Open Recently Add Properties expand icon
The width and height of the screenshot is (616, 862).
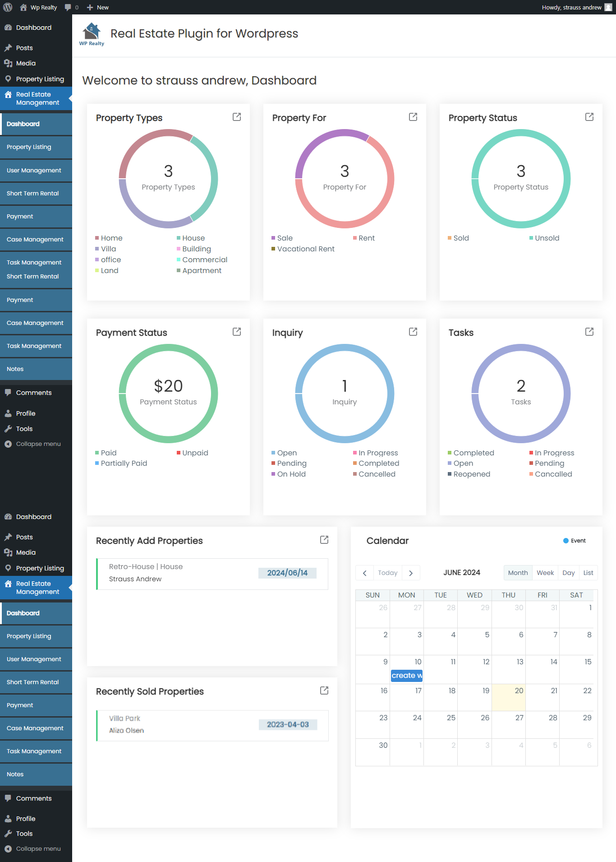point(324,540)
